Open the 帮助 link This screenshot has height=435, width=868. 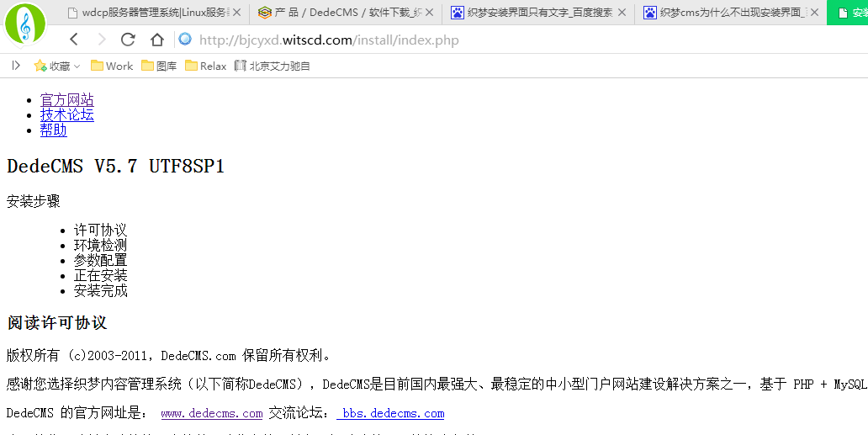pyautogui.click(x=54, y=130)
